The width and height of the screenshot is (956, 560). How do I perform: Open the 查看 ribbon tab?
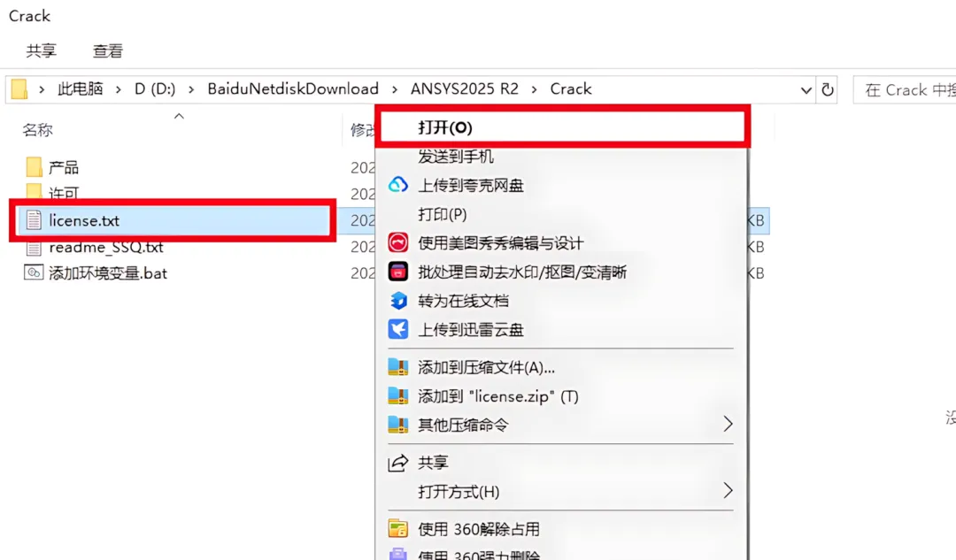[108, 50]
